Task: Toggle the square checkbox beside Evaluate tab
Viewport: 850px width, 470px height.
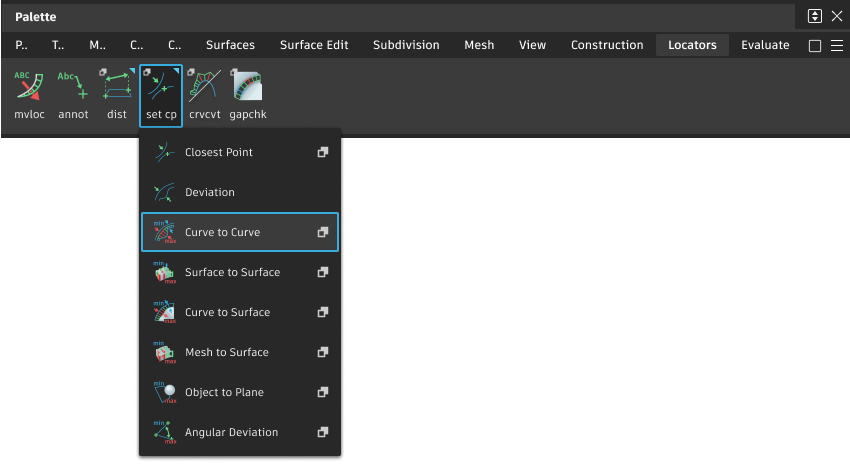Action: pyautogui.click(x=814, y=46)
